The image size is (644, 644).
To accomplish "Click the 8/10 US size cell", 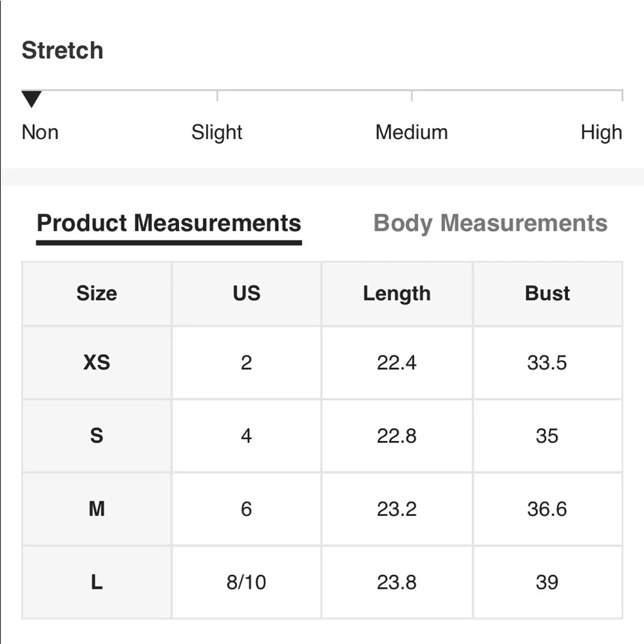I will point(247,583).
